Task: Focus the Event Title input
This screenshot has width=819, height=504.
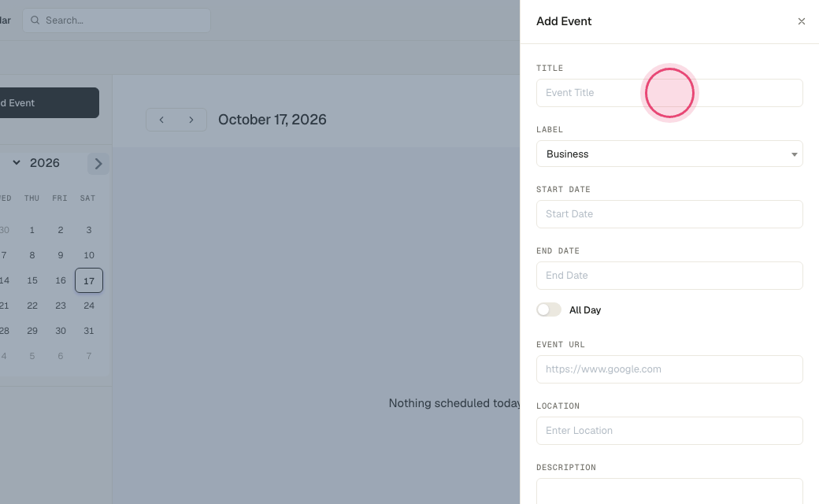Action: point(669,93)
